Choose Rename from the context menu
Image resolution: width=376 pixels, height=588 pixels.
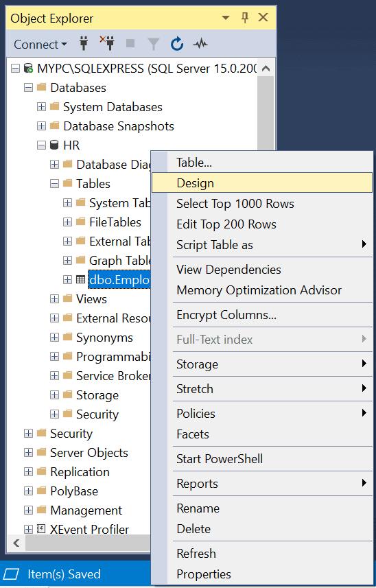pos(262,508)
